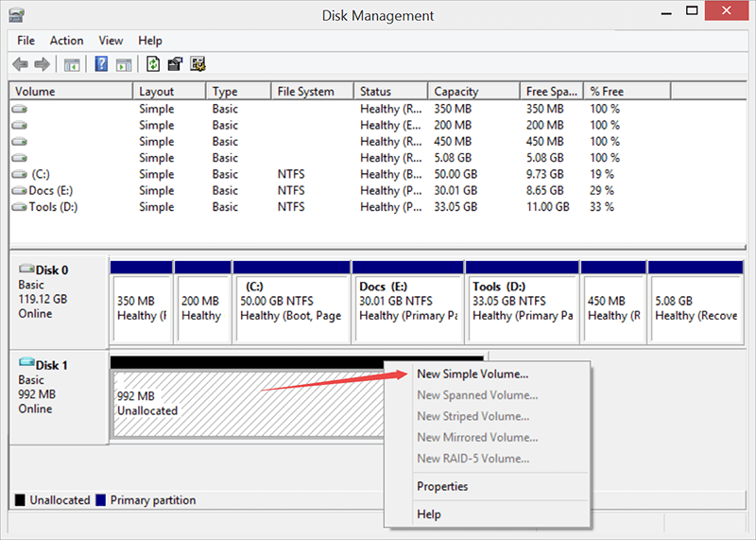Click the blue Help question mark icon
The width and height of the screenshot is (756, 540).
point(101,64)
